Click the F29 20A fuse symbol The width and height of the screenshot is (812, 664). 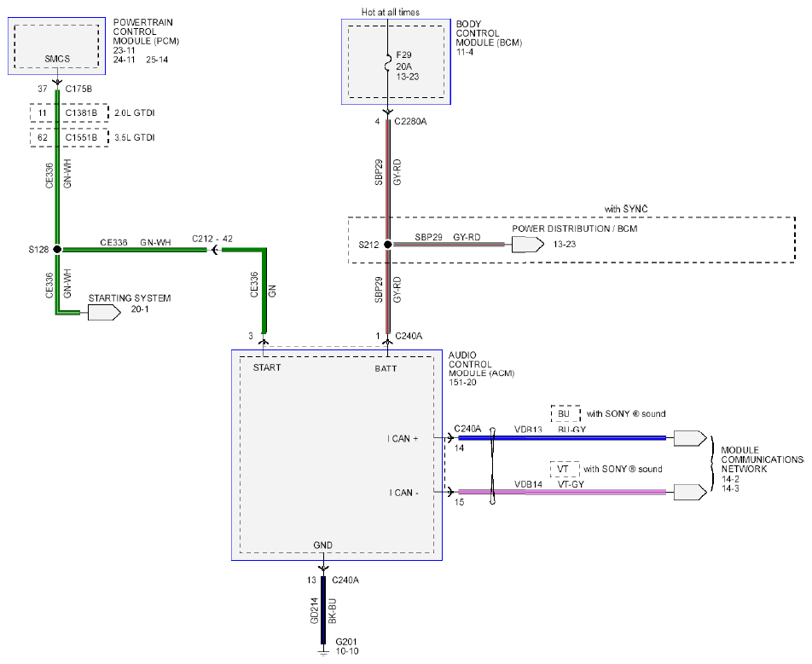pos(388,61)
